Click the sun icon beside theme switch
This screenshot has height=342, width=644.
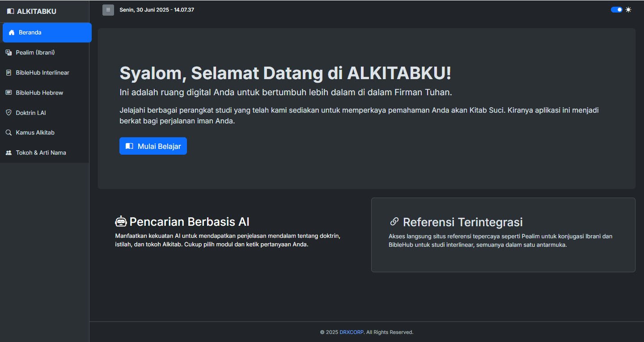(x=628, y=10)
